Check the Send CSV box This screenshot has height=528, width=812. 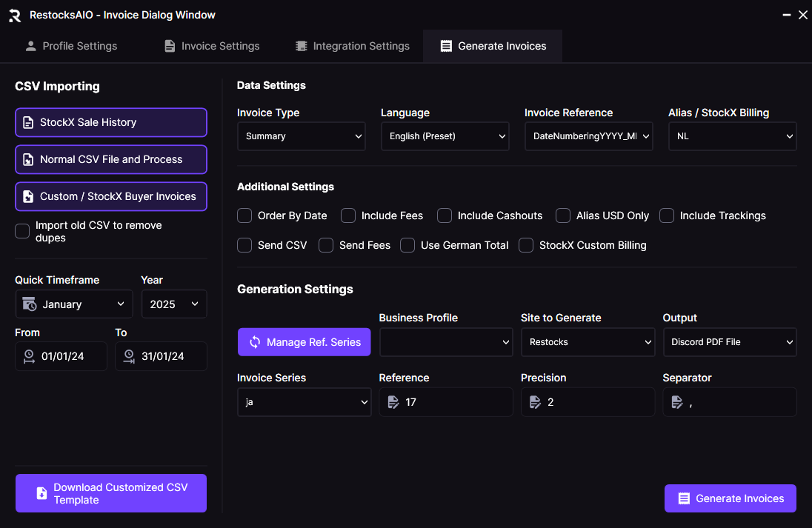244,245
